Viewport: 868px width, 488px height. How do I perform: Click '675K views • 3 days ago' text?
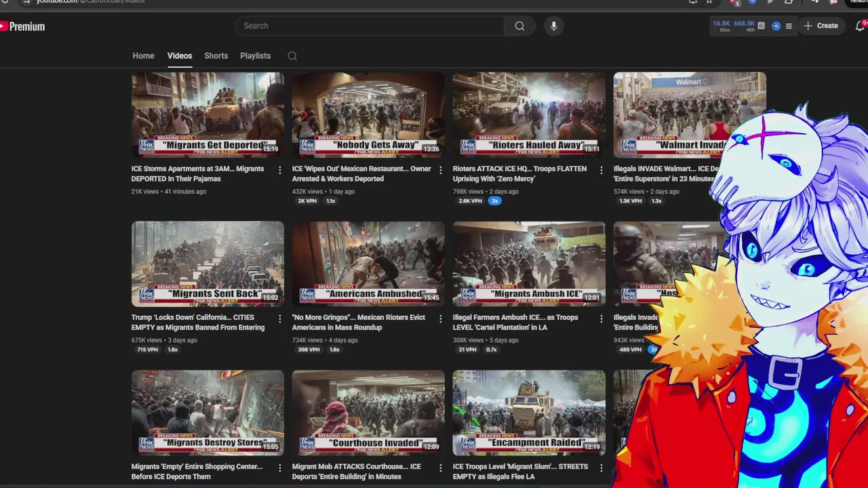tap(164, 340)
